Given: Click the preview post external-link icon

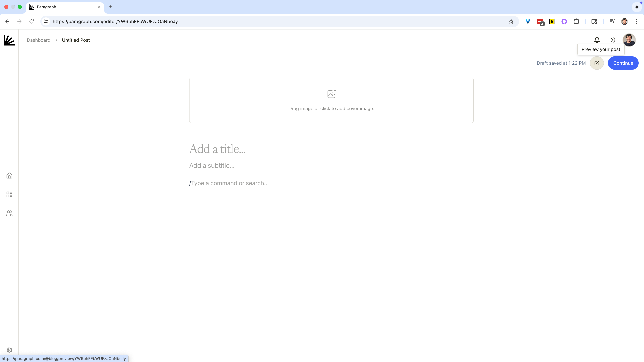Looking at the screenshot, I should coord(597,63).
